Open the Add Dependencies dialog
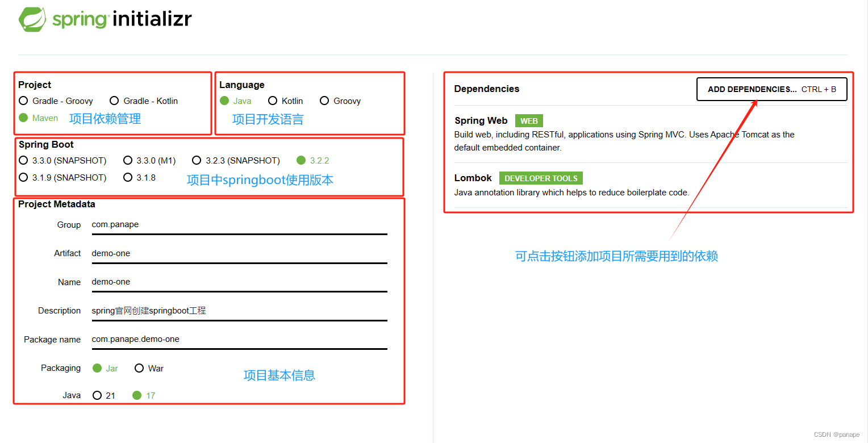 click(772, 89)
